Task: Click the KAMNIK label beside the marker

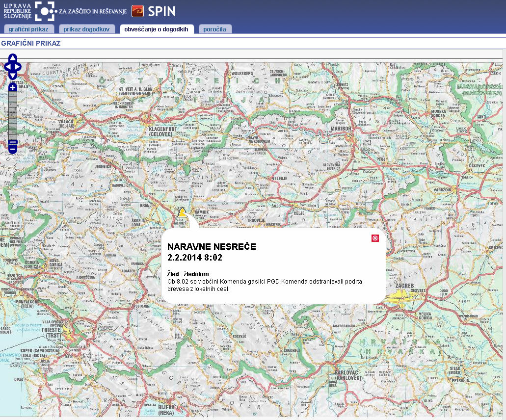Action: 202,212
